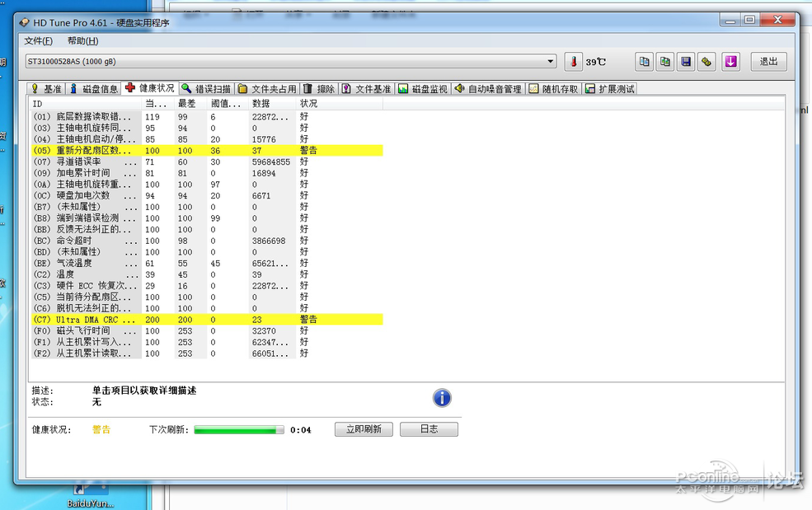This screenshot has width=812, height=510.
Task: Click the 退出 exit button
Action: (769, 62)
